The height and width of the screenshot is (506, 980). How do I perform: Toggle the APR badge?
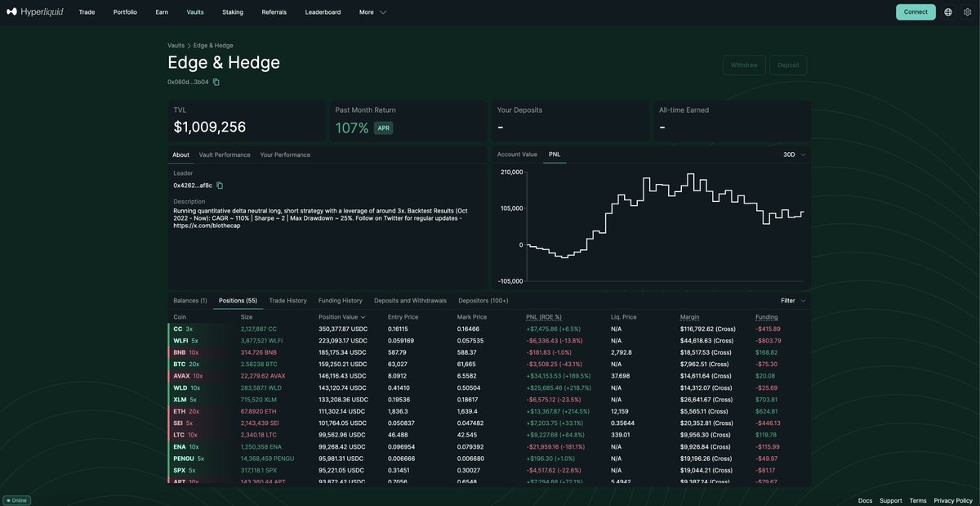pos(384,128)
